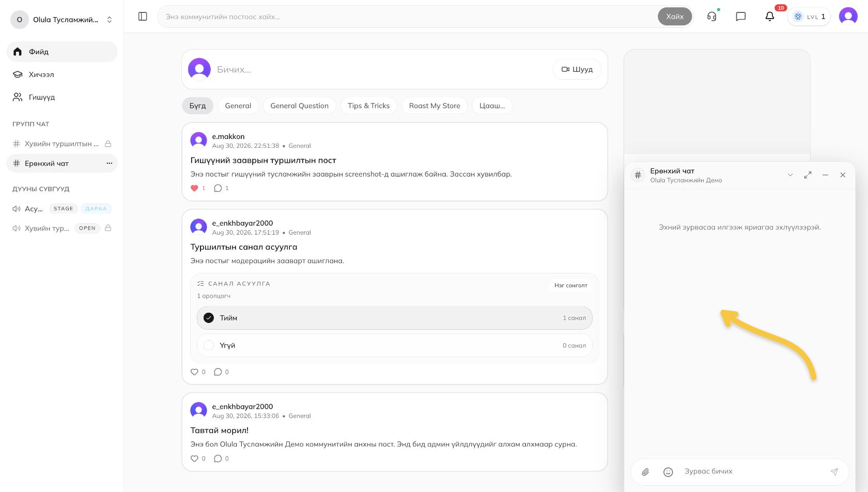868x492 pixels.
Task: Select the Бүгд filter tab
Action: (x=197, y=105)
